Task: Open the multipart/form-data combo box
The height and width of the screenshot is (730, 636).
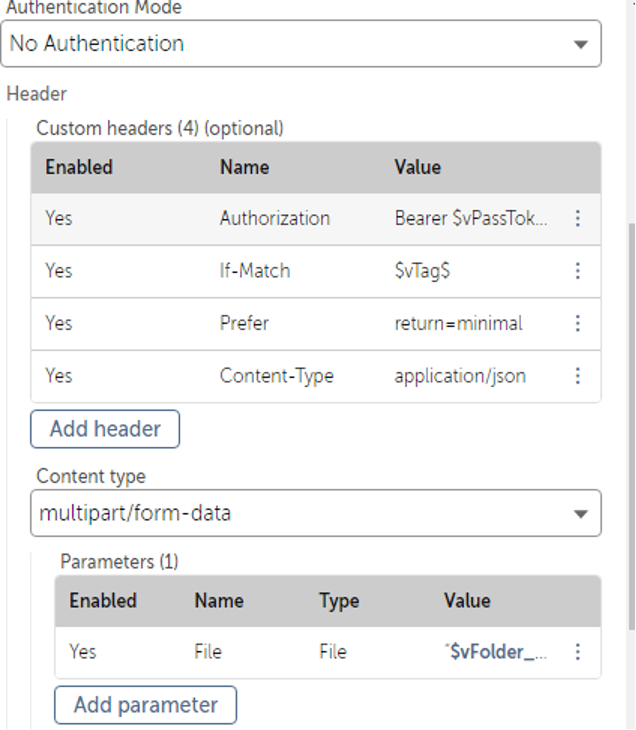Action: [x=316, y=513]
